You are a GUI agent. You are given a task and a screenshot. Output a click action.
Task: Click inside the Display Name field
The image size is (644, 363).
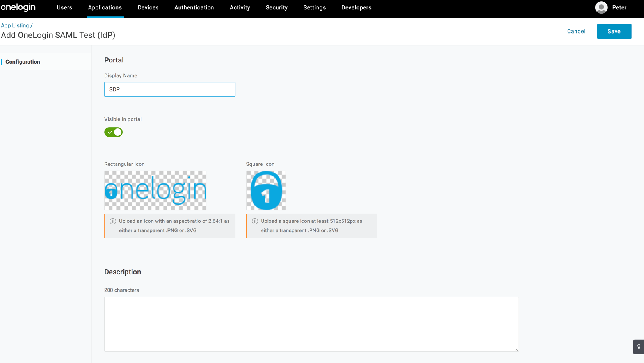(169, 89)
